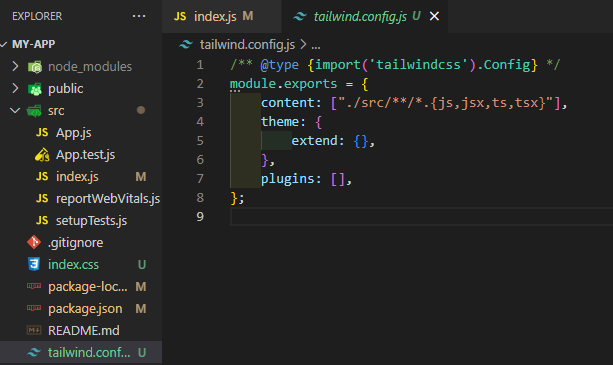Image resolution: width=613 pixels, height=365 pixels.
Task: Click the App.test.js test file icon
Action: (42, 155)
